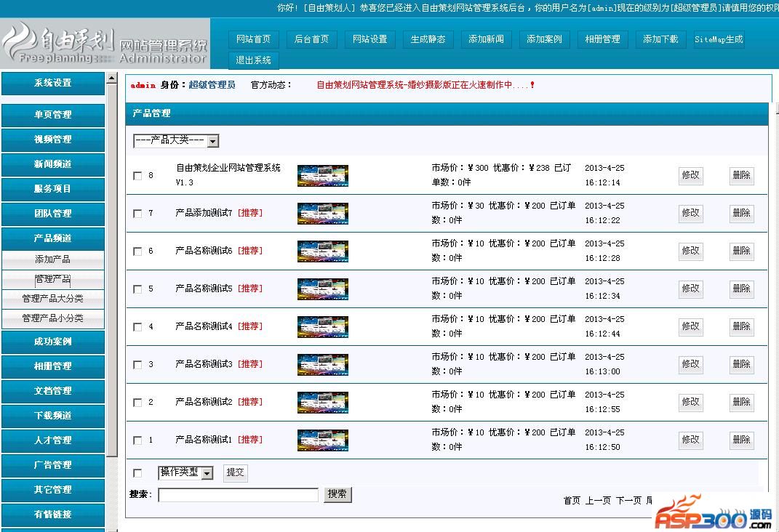Check the box for 产品名称测试5
Screen dimensions: 779x532
point(137,289)
